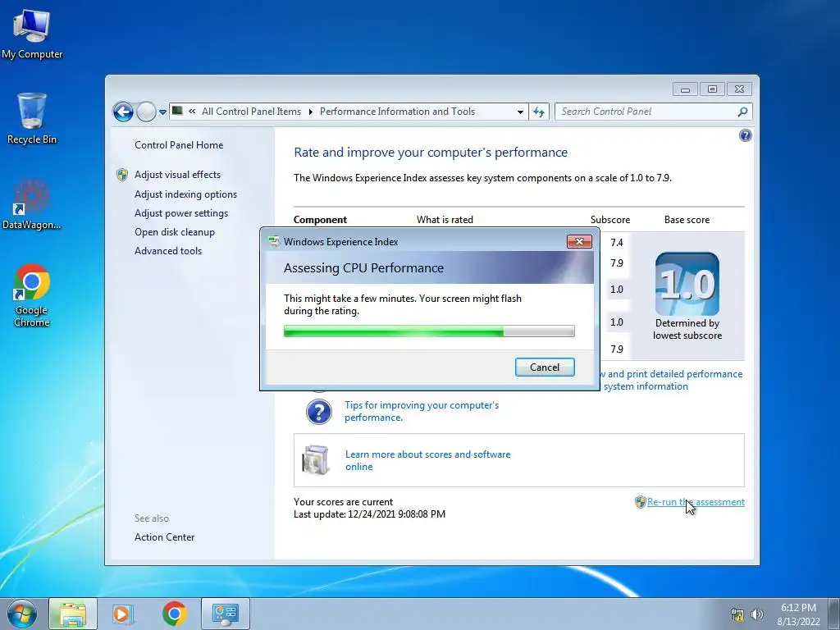
Task: Maximize the Control Panel window
Action: (712, 89)
